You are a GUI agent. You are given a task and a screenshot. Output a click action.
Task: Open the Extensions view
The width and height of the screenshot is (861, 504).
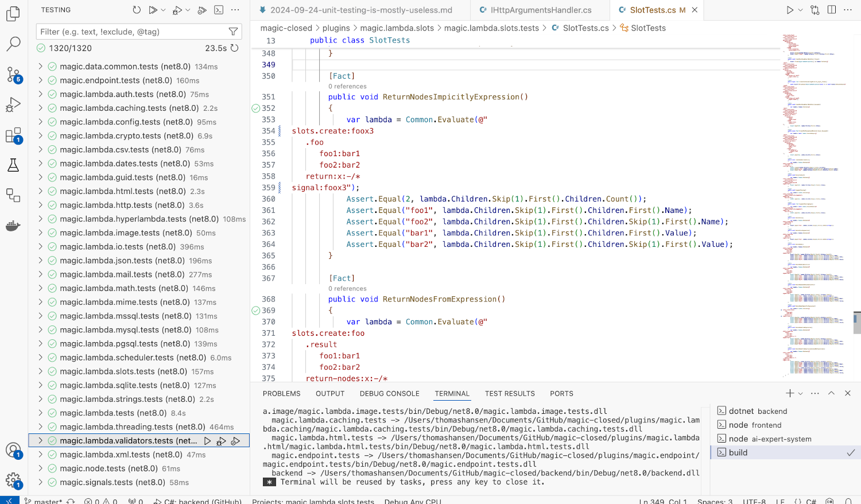[x=13, y=135]
